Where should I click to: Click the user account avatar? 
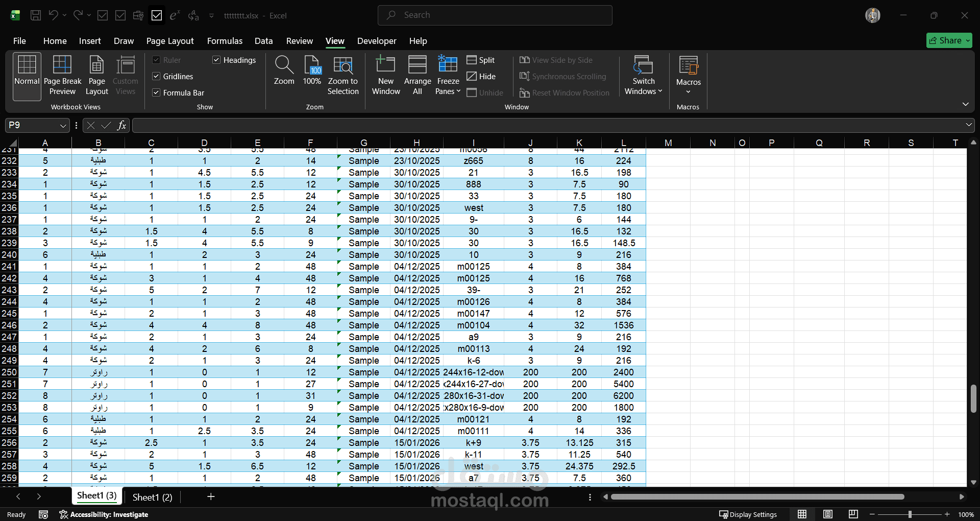click(x=872, y=15)
